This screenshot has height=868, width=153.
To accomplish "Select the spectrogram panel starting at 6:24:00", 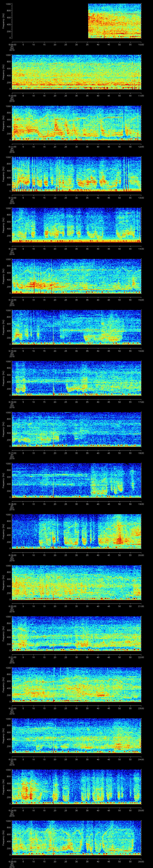I will point(77,787).
